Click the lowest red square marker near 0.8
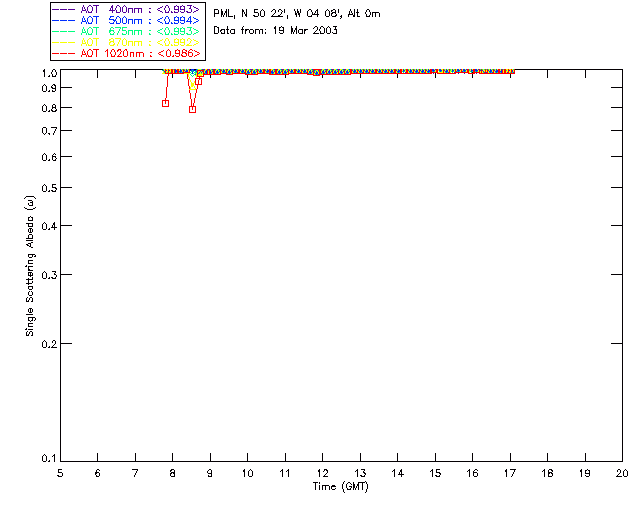Image resolution: width=640 pixels, height=512 pixels. (x=192, y=109)
